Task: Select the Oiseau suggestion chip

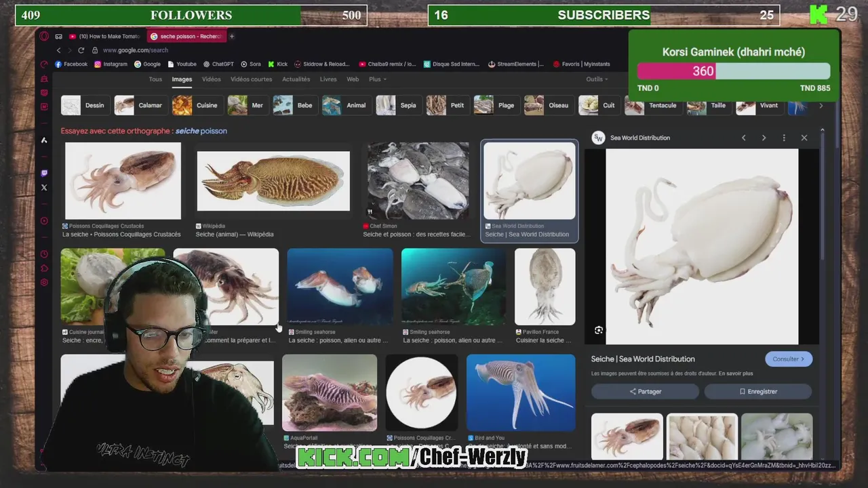Action: (x=548, y=106)
